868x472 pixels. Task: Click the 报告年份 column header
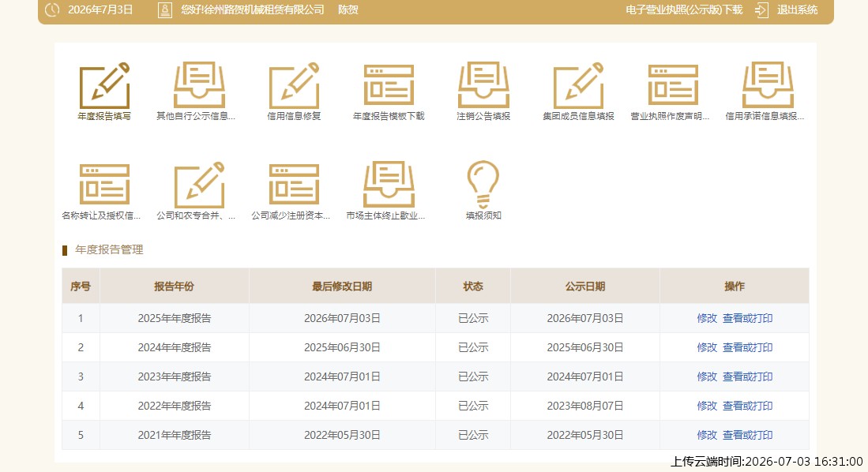tap(174, 286)
